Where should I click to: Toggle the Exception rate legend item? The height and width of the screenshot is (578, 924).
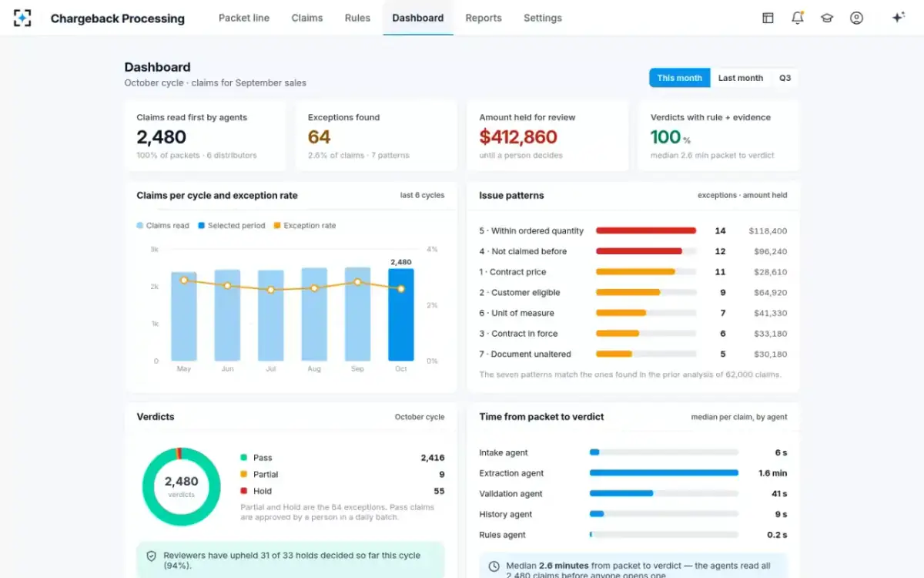coord(305,226)
